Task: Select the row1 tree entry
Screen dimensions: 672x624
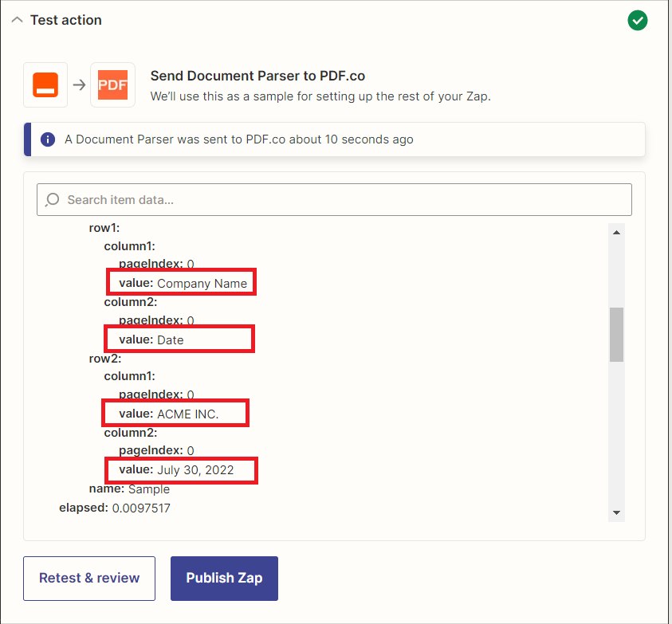Action: coord(104,228)
